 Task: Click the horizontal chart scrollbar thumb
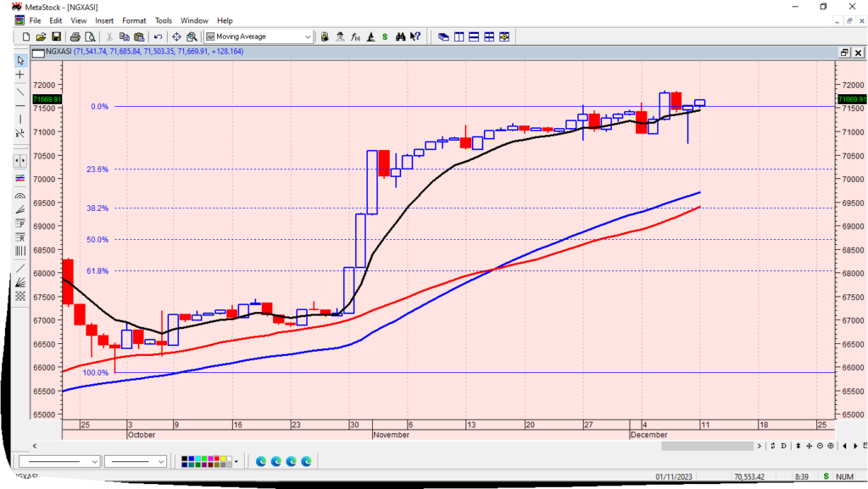[x=707, y=446]
